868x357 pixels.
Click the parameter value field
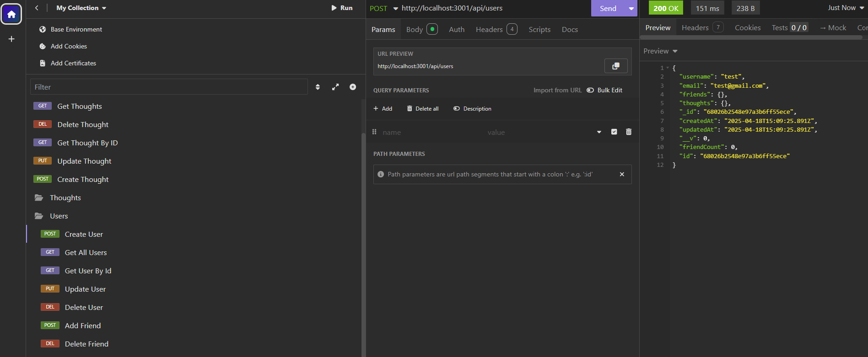538,132
